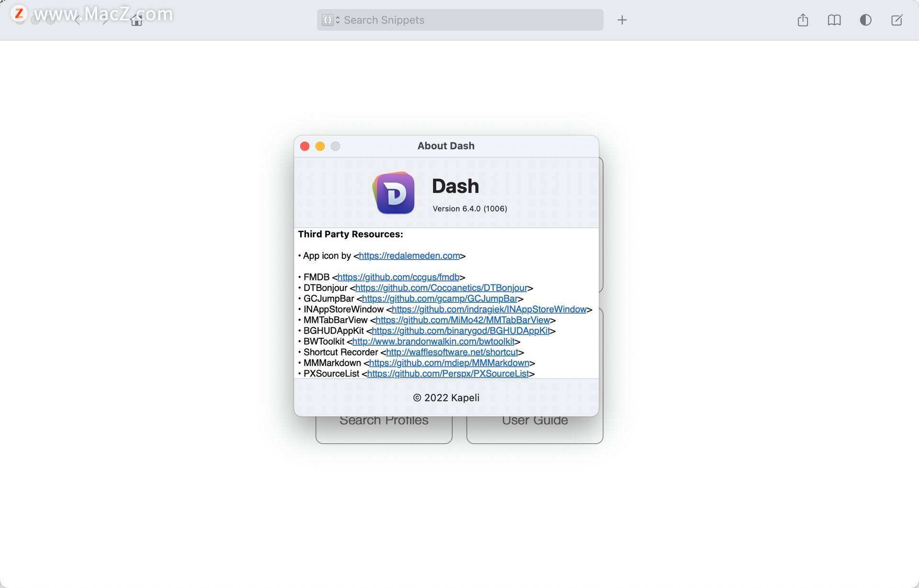Open the FMDB GitHub link
This screenshot has width=919, height=588.
point(398,277)
